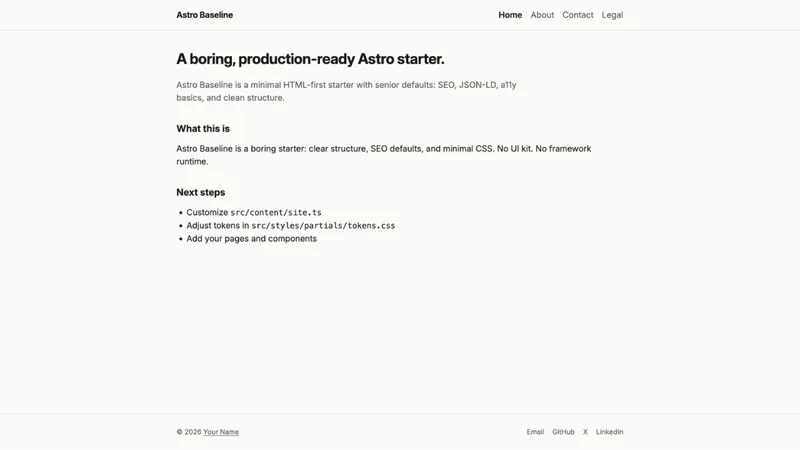Click the Astro Baseline site title
The width and height of the screenshot is (800, 450).
(204, 15)
